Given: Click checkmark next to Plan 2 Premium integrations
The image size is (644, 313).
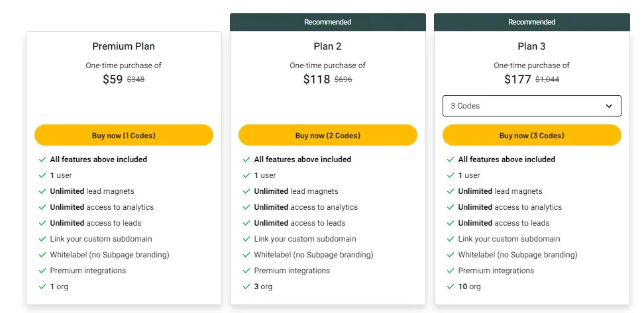Looking at the screenshot, I should 246,271.
